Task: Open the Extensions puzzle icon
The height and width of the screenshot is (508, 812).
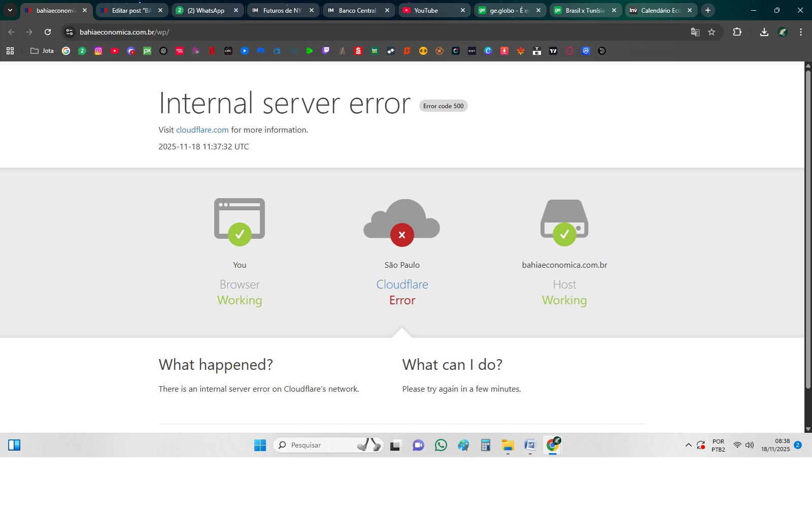Action: tap(737, 32)
